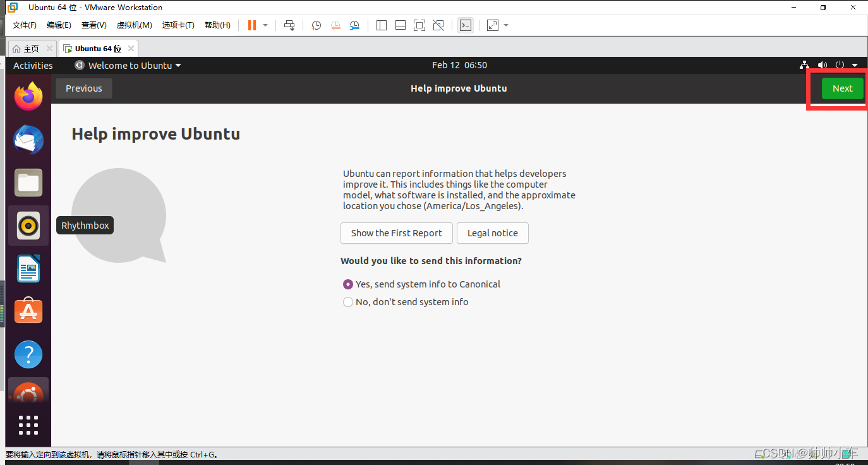Click send Ctrl+Alt+Del toolbar icon
This screenshot has width=868, height=465.
[x=289, y=25]
